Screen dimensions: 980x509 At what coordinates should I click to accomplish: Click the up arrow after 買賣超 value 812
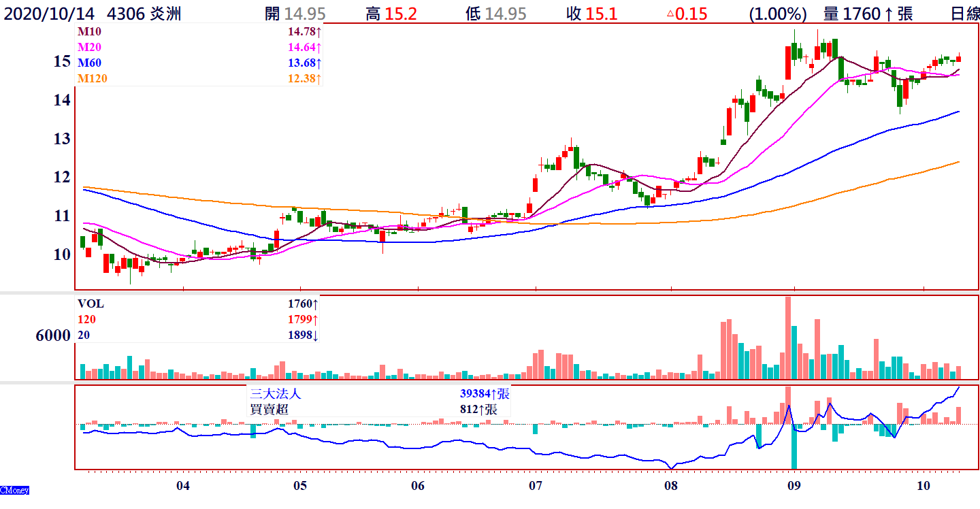click(486, 410)
